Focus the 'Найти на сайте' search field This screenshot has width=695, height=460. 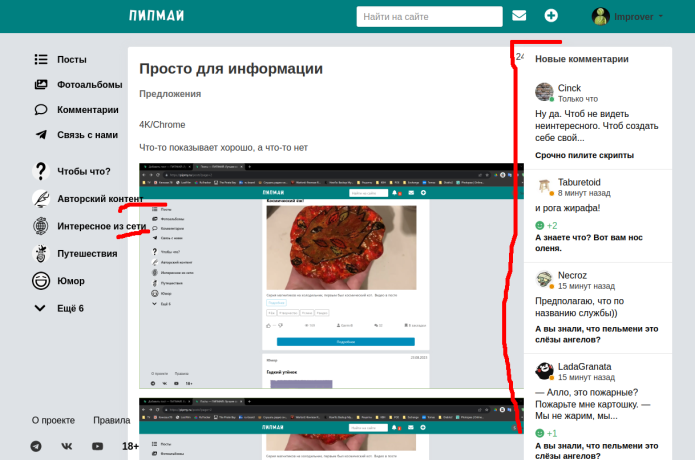coord(429,16)
